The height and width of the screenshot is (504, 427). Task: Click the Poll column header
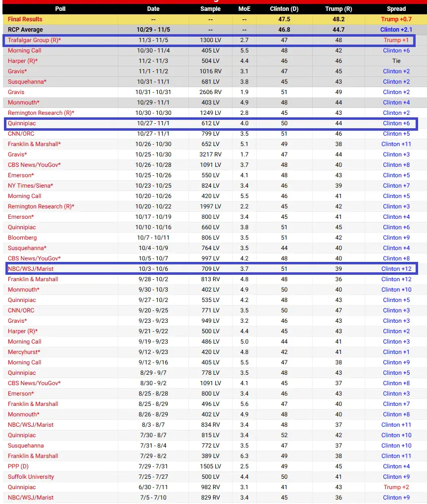60,9
